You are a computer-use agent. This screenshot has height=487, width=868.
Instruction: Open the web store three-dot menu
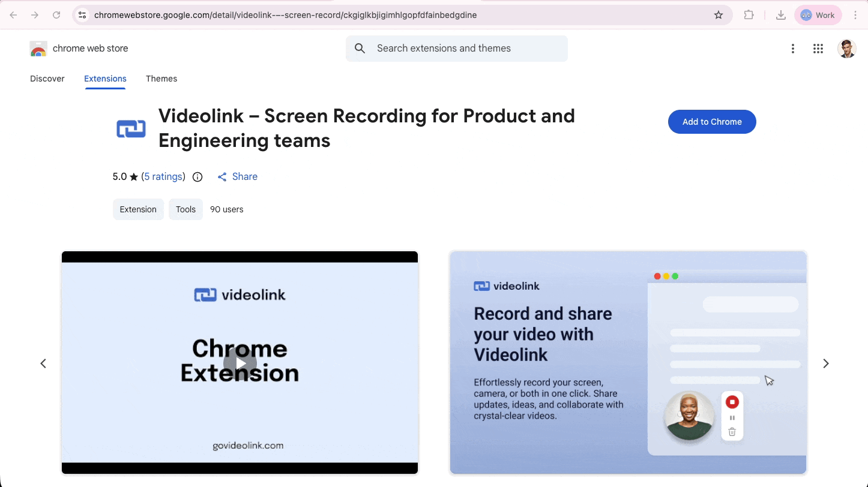793,49
